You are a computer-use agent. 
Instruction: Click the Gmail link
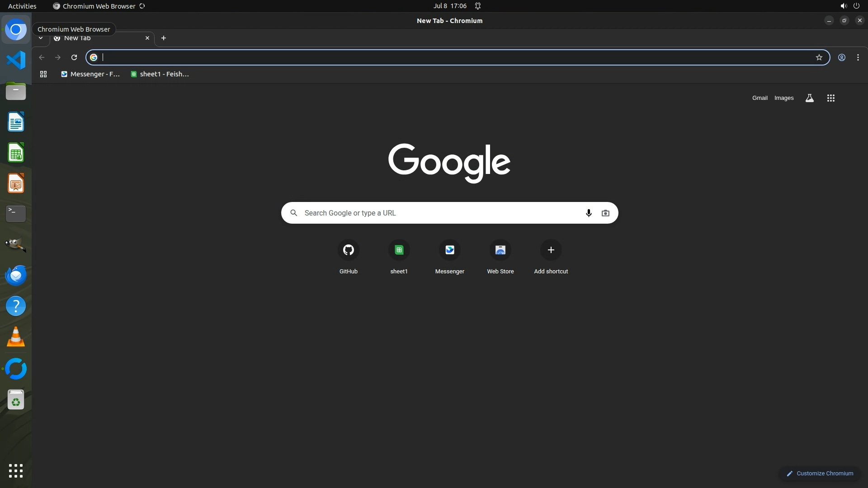pyautogui.click(x=759, y=98)
